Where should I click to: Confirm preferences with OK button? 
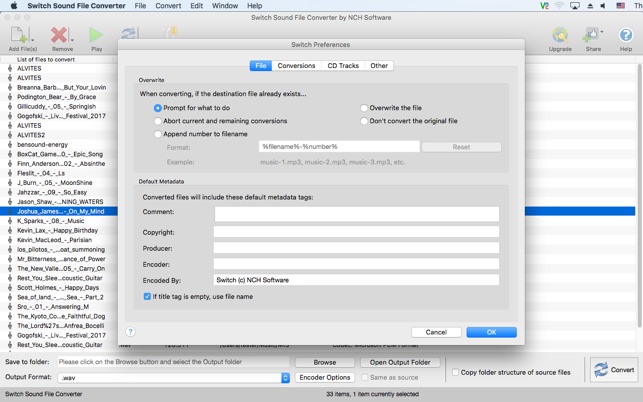491,332
